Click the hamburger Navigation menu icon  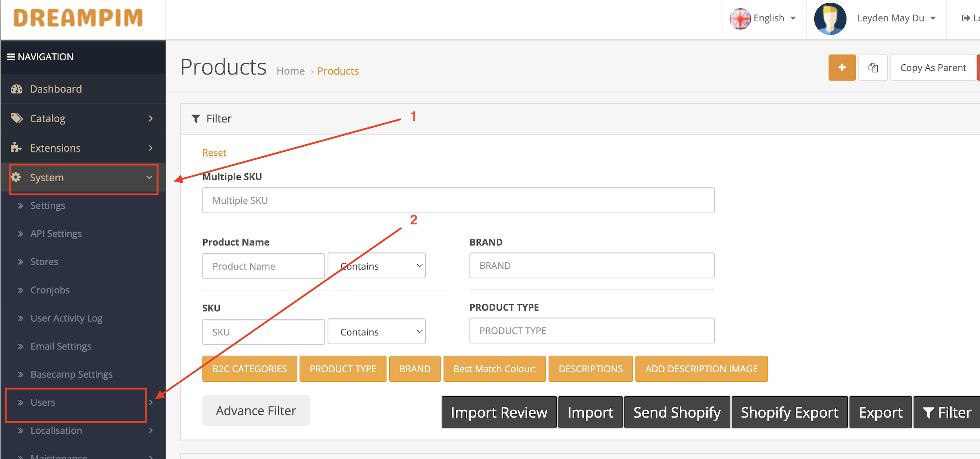pos(11,57)
